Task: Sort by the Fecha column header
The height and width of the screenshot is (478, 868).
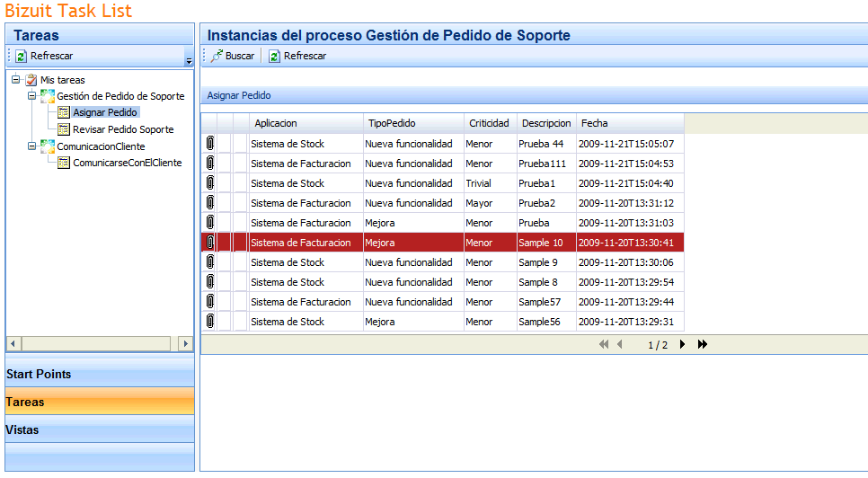Action: (x=594, y=123)
